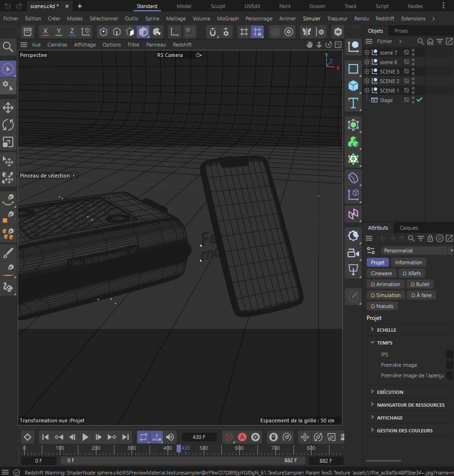This screenshot has width=454, height=476.
Task: Activate the Rotate tool
Action: [8, 125]
